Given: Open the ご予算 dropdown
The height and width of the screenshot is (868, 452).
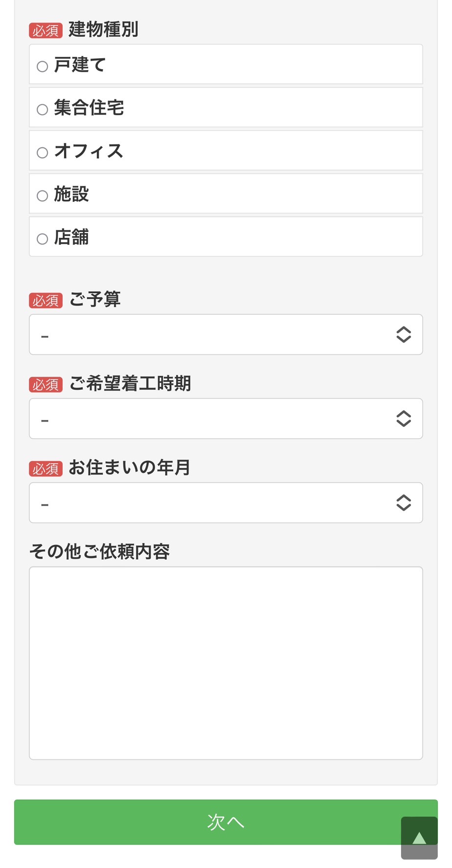Looking at the screenshot, I should 226,335.
